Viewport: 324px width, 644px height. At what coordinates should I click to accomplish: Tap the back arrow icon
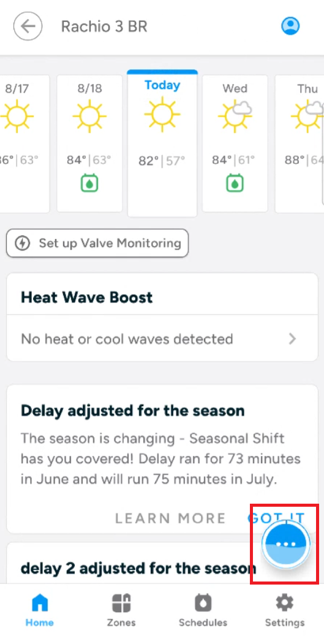[x=28, y=26]
